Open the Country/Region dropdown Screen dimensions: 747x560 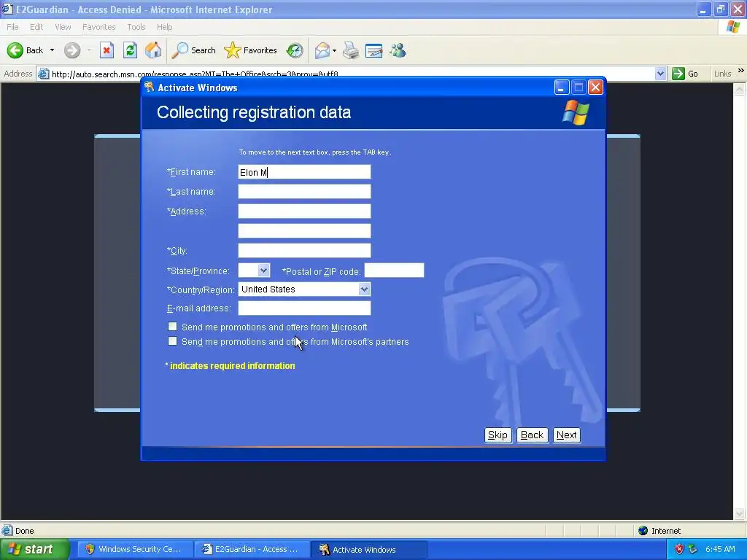(364, 289)
